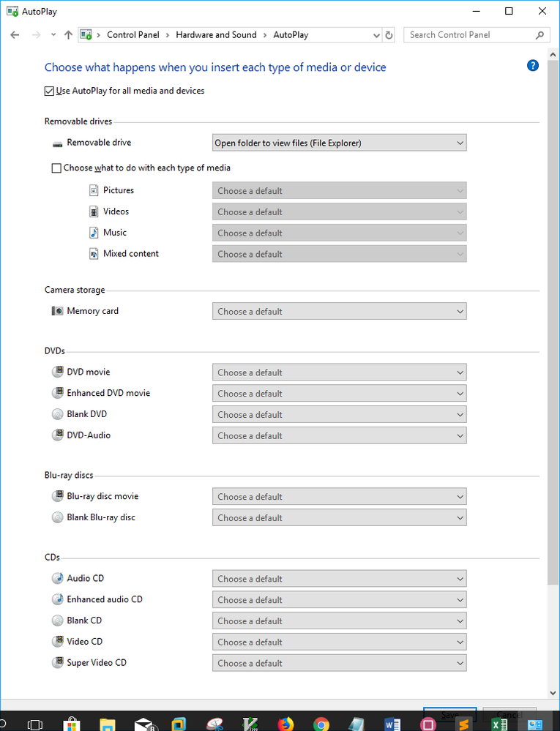Click the Videos media icon

(94, 211)
